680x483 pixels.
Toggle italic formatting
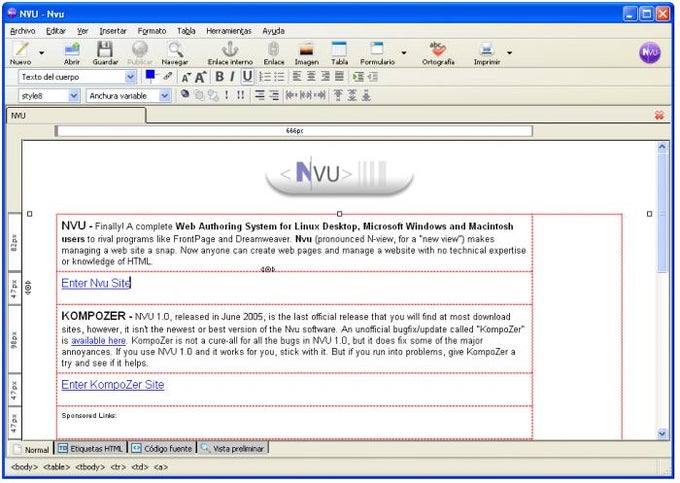tap(232, 77)
